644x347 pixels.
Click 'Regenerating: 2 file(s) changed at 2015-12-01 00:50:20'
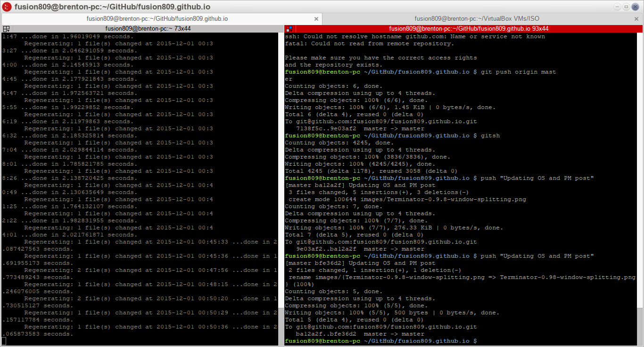tap(126, 298)
